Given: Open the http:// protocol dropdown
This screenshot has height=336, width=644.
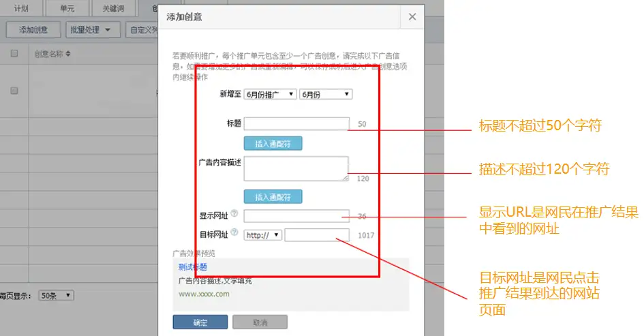Looking at the screenshot, I should pyautogui.click(x=263, y=235).
